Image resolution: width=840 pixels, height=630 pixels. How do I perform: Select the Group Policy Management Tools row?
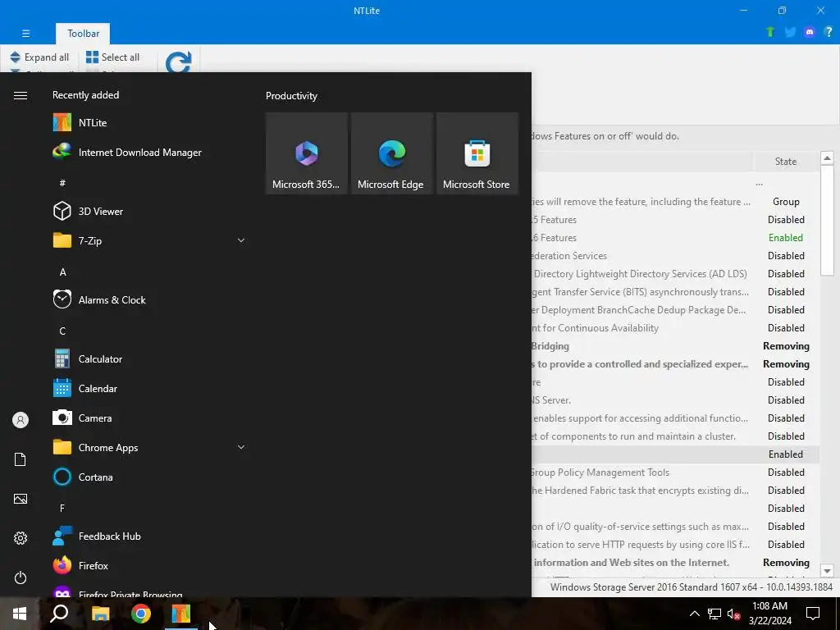point(675,472)
